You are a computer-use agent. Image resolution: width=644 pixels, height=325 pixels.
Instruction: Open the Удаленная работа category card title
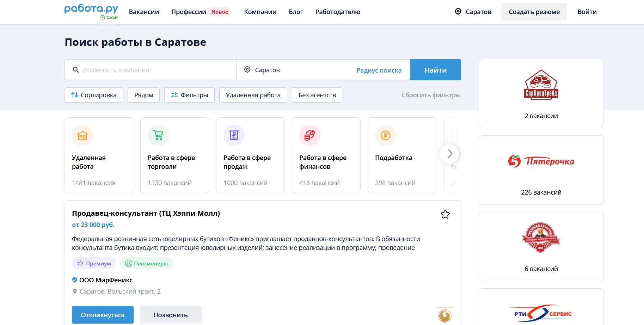pos(89,162)
